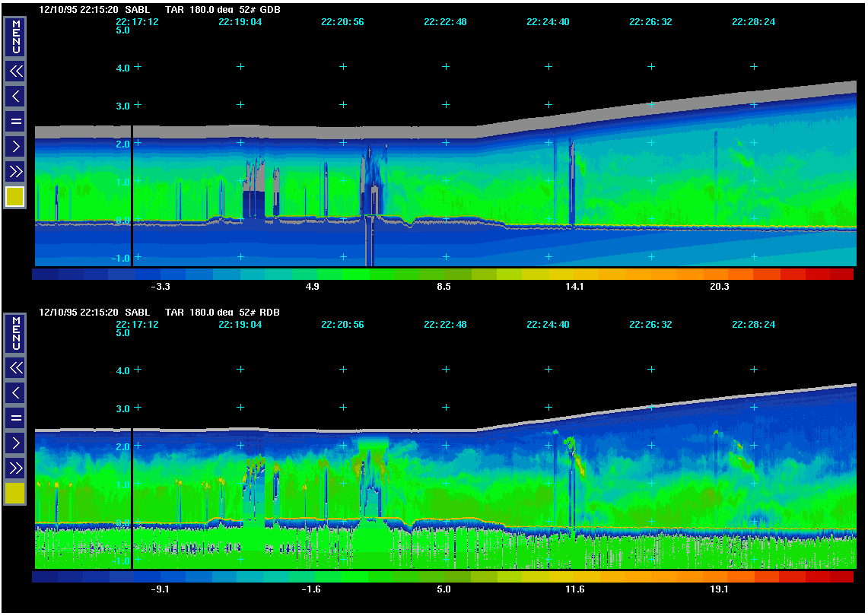Step forward with top panel single-right arrow

pyautogui.click(x=15, y=146)
